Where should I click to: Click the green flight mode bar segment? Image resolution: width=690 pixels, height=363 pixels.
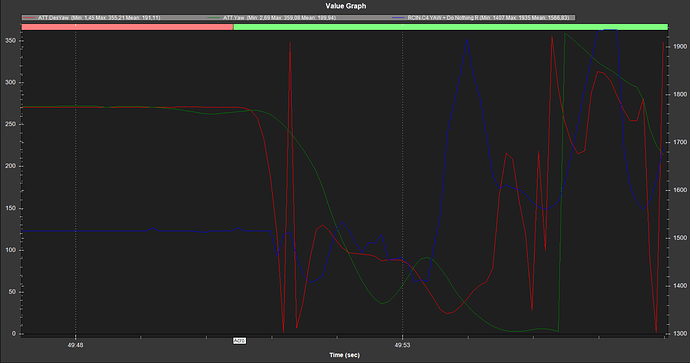(451, 27)
